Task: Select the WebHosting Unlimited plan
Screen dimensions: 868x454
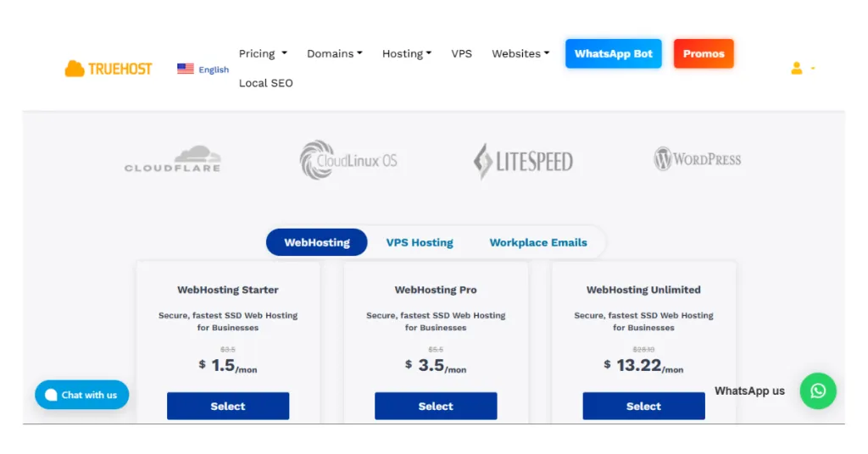Action: 644,406
